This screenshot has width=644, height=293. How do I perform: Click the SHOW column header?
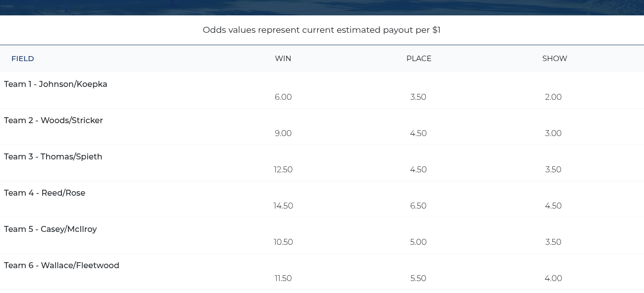tap(555, 59)
